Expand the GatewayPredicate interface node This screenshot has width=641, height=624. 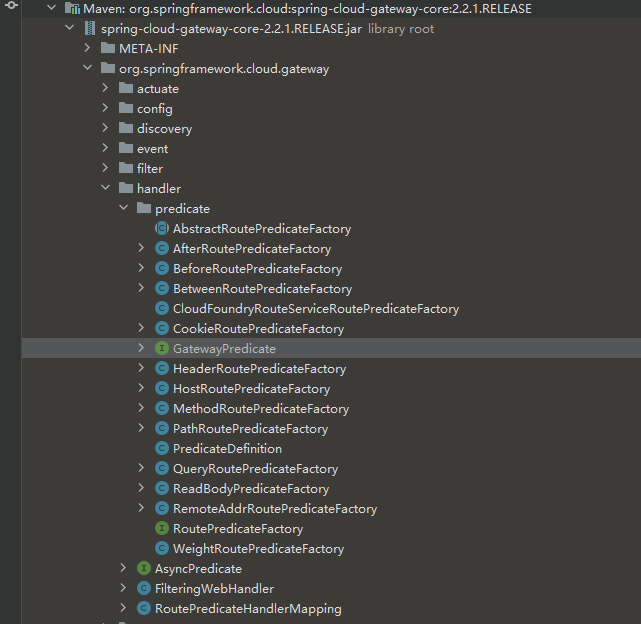(141, 348)
